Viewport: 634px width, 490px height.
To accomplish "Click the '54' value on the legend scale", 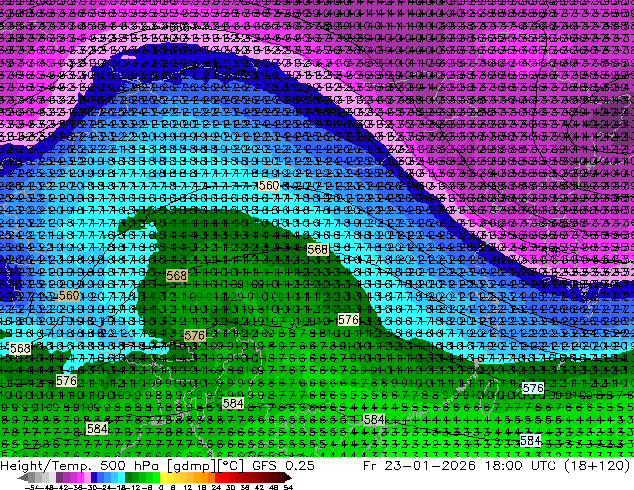I will pyautogui.click(x=288, y=487).
